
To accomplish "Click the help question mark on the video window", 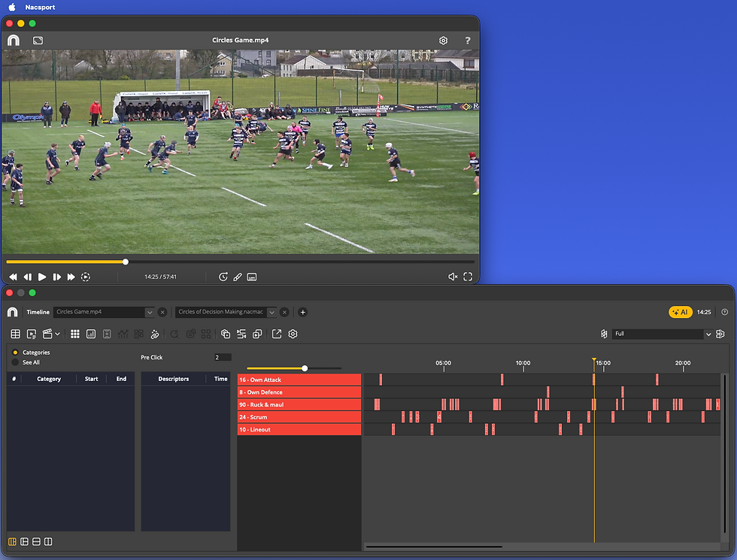I will point(468,40).
